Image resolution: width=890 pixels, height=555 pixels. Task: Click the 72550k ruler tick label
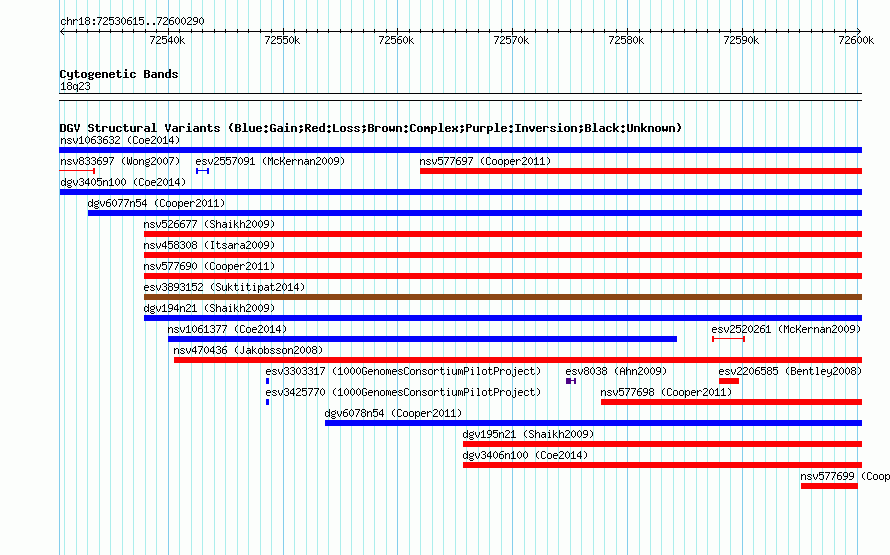click(282, 40)
